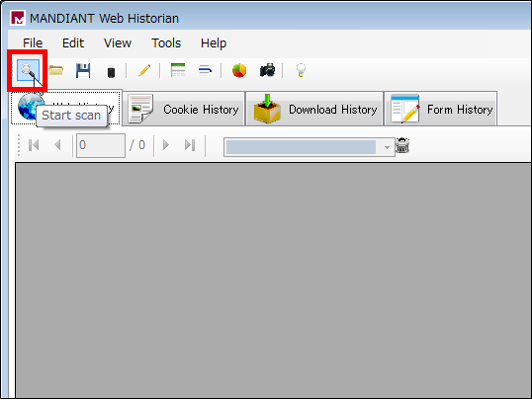532x399 pixels.
Task: Click the light bulb tips icon
Action: (x=301, y=70)
